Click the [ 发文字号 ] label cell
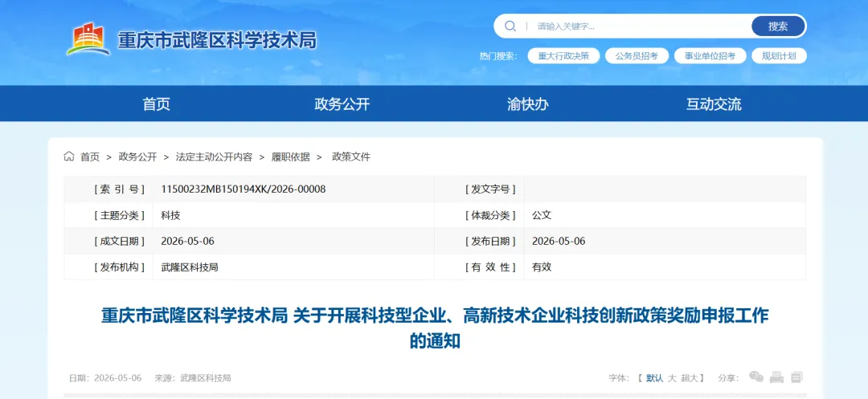The width and height of the screenshot is (868, 399). [479, 189]
